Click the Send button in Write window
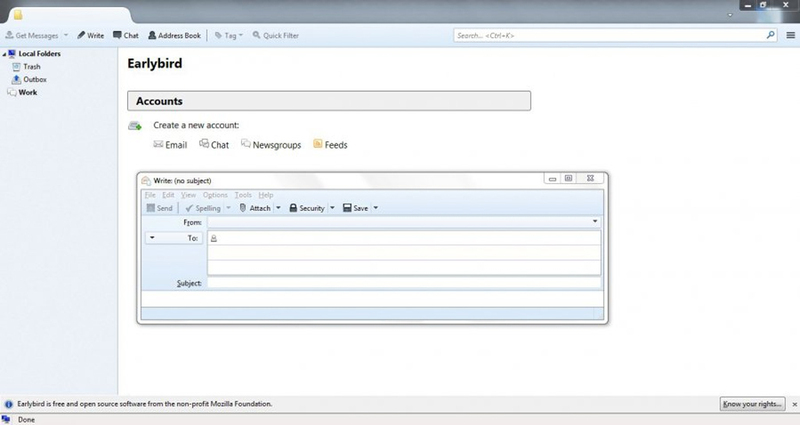 (x=160, y=208)
